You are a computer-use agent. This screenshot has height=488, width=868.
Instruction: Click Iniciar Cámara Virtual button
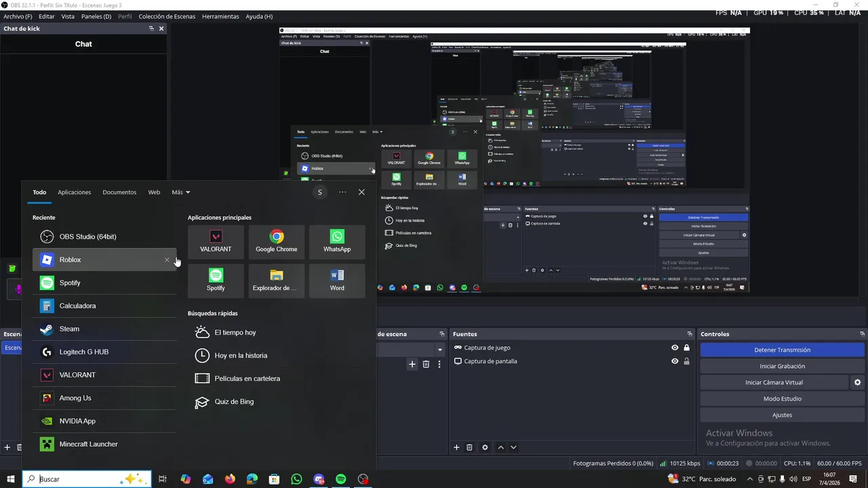coord(774,382)
